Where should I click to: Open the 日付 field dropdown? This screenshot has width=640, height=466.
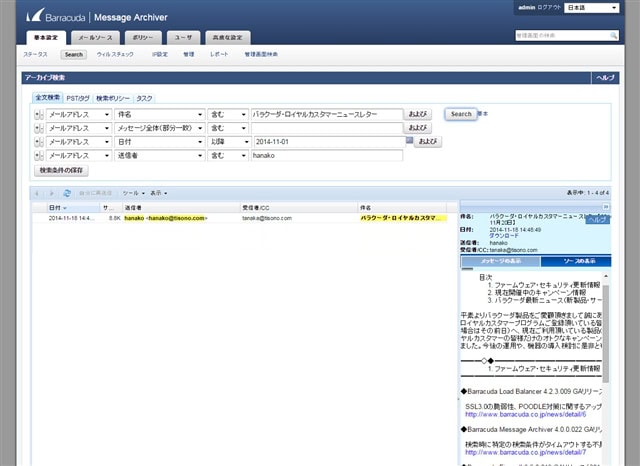click(160, 142)
